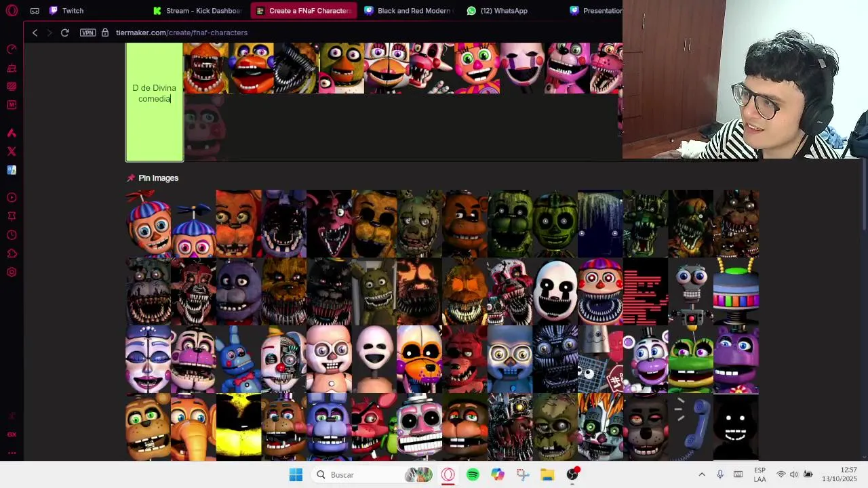
Task: View site security lock icon
Action: coord(105,33)
